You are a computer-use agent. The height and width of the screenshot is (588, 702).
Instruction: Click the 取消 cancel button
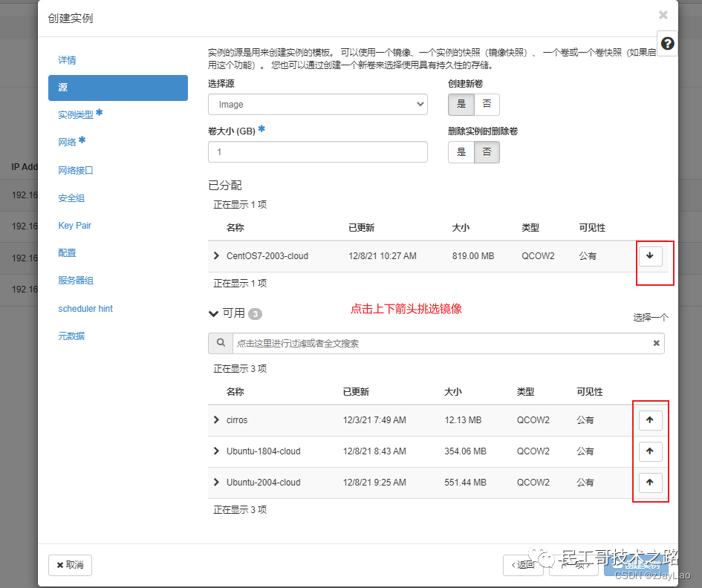click(x=71, y=565)
